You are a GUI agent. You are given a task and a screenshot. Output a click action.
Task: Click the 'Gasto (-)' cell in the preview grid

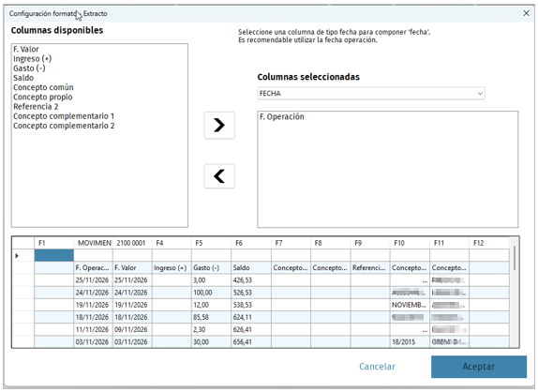[212, 267]
